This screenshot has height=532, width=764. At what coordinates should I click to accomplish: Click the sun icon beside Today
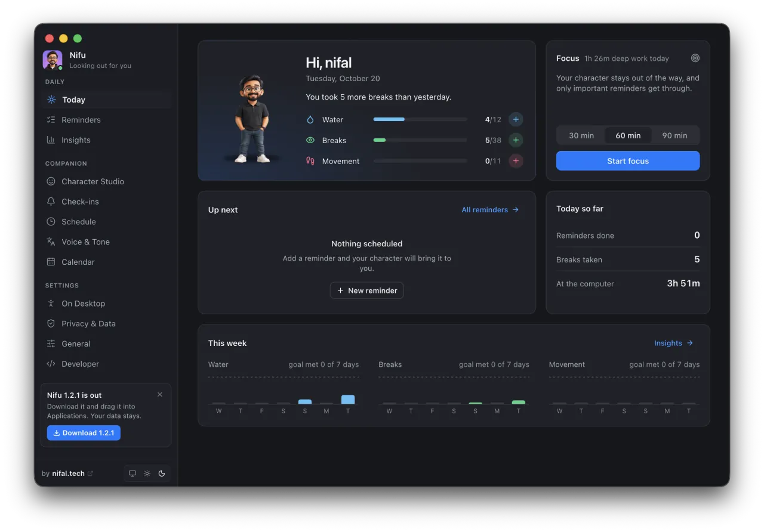pyautogui.click(x=51, y=100)
